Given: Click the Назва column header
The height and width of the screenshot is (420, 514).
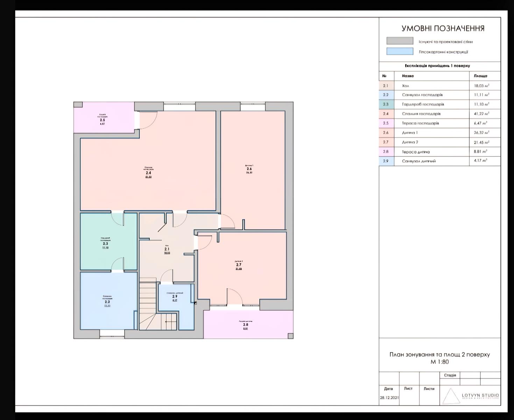Looking at the screenshot, I should [x=408, y=76].
